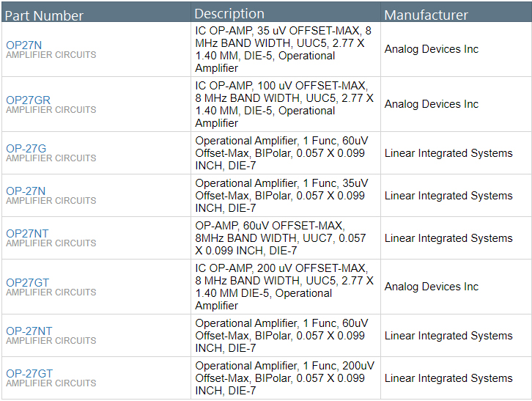Click the OP-27G part number link
Screen dimensions: 532x401
tap(26, 149)
